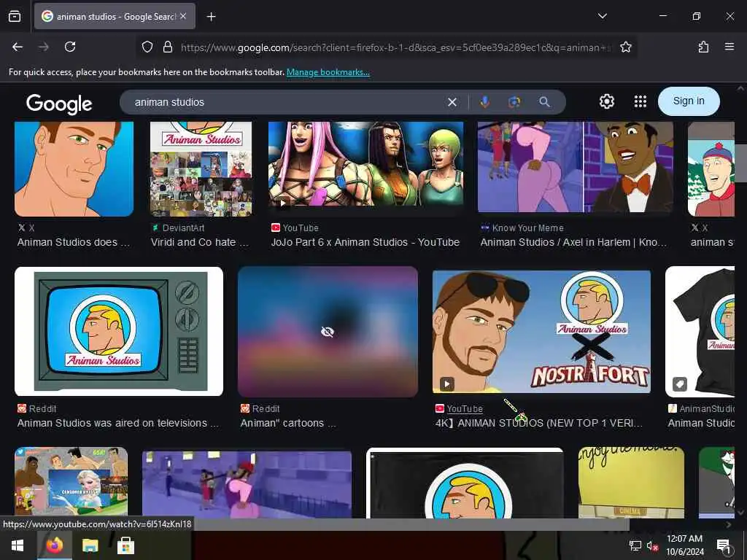Open Manage bookmarks link
Image resolution: width=747 pixels, height=560 pixels.
coord(328,72)
